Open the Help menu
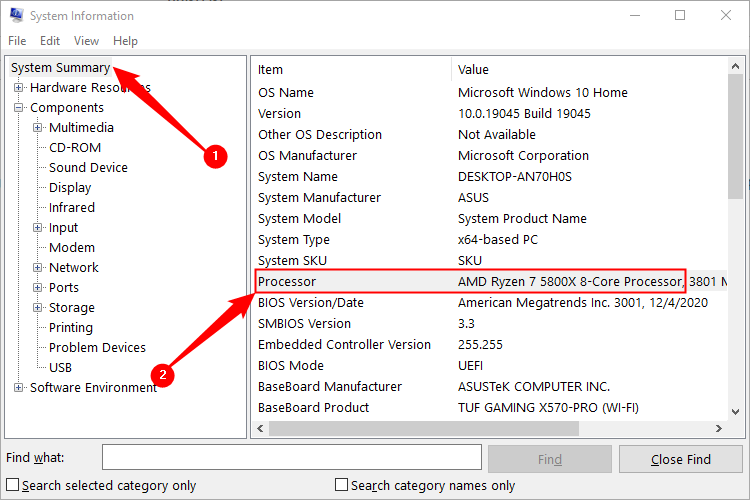The width and height of the screenshot is (750, 500). click(125, 41)
